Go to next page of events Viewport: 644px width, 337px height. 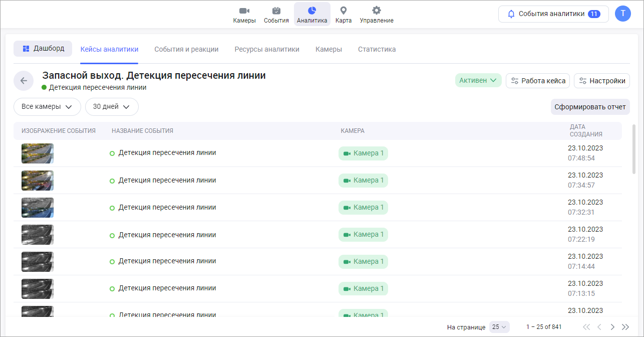[x=612, y=327]
